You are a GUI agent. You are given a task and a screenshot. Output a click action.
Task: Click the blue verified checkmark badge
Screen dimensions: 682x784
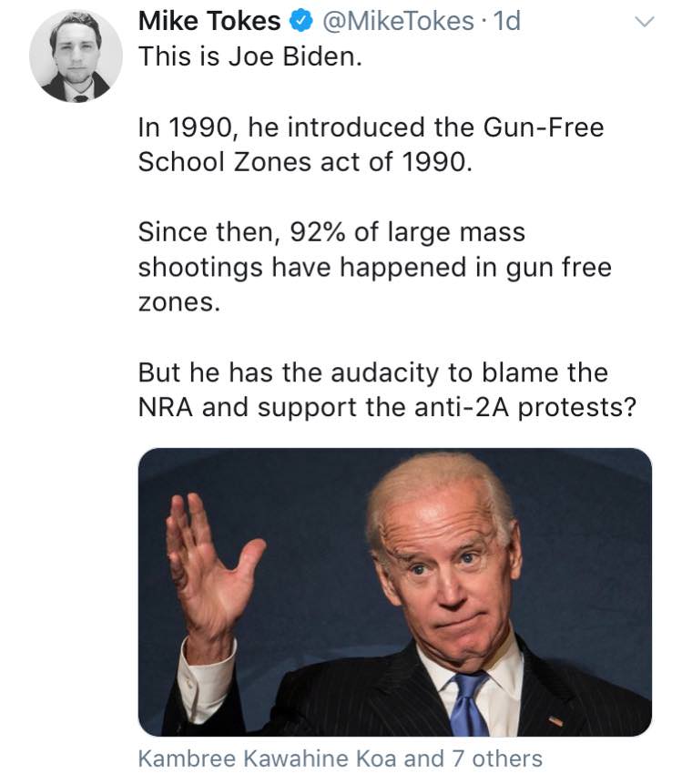pos(301,22)
